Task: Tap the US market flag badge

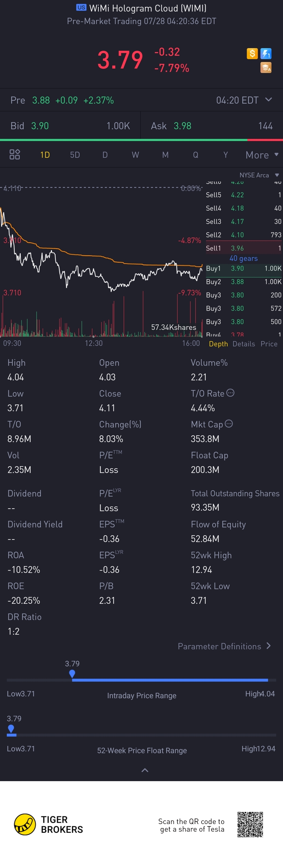Action: point(81,7)
